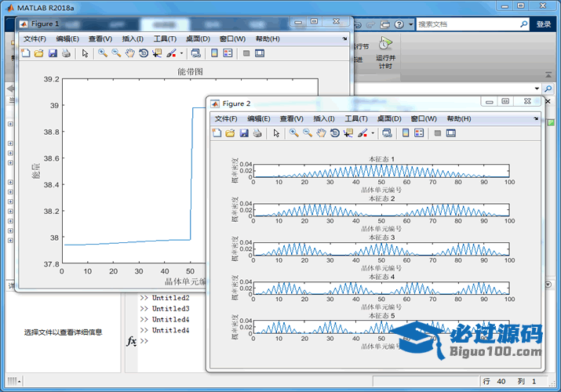Expand first tree node in Current Folder panel
The width and height of the screenshot is (561, 392).
click(10, 124)
